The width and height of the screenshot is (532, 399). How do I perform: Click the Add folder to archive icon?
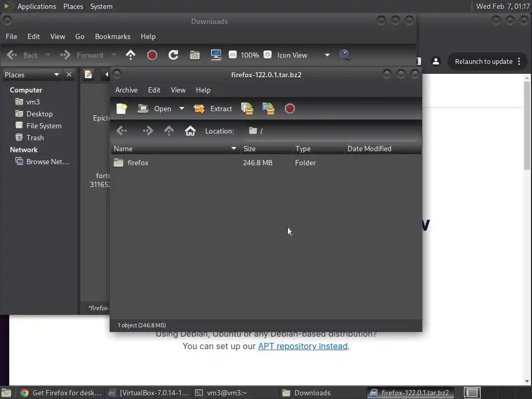pyautogui.click(x=269, y=109)
